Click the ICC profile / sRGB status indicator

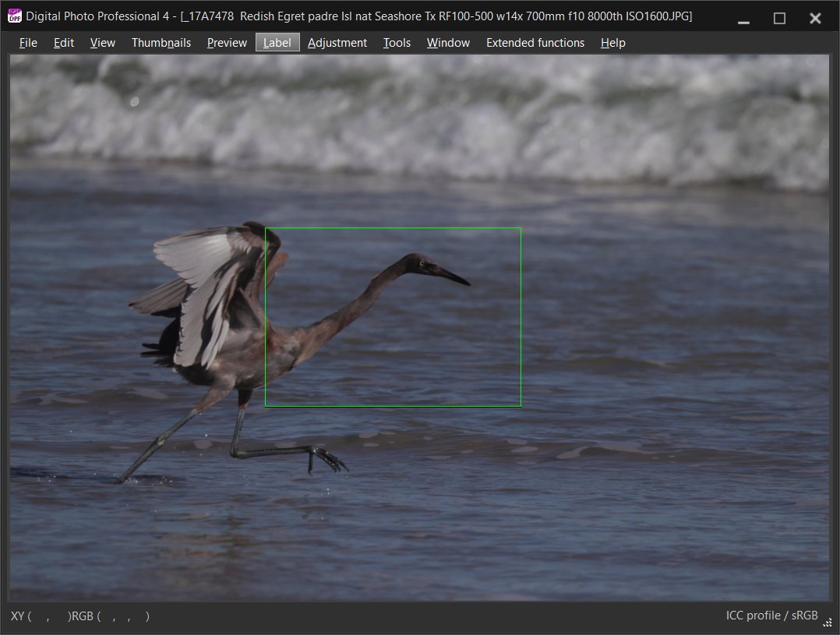[771, 616]
